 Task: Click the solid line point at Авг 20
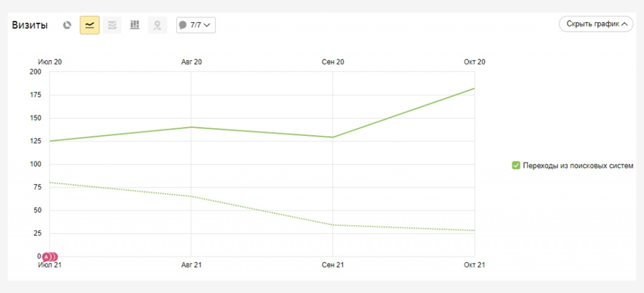point(191,127)
